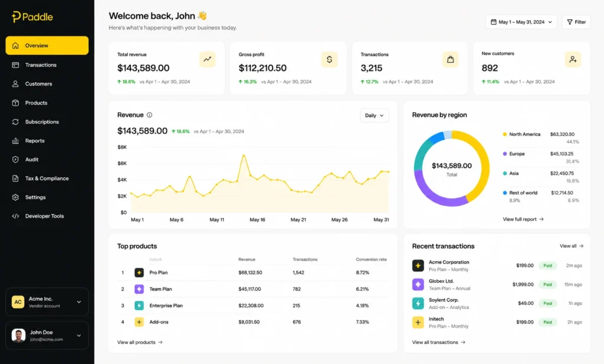Click the Products box icon in sidebar
Image resolution: width=604 pixels, height=364 pixels.
click(15, 103)
